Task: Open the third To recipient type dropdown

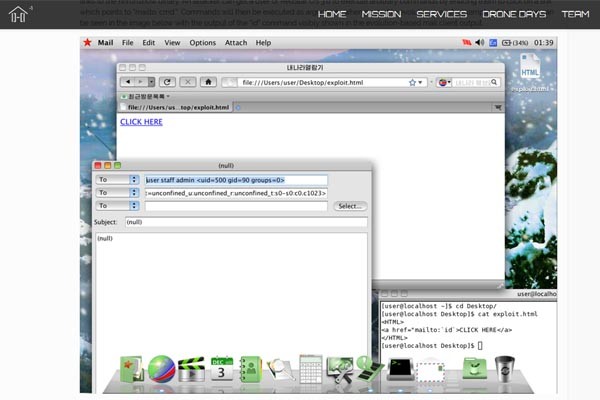Action: [119, 206]
